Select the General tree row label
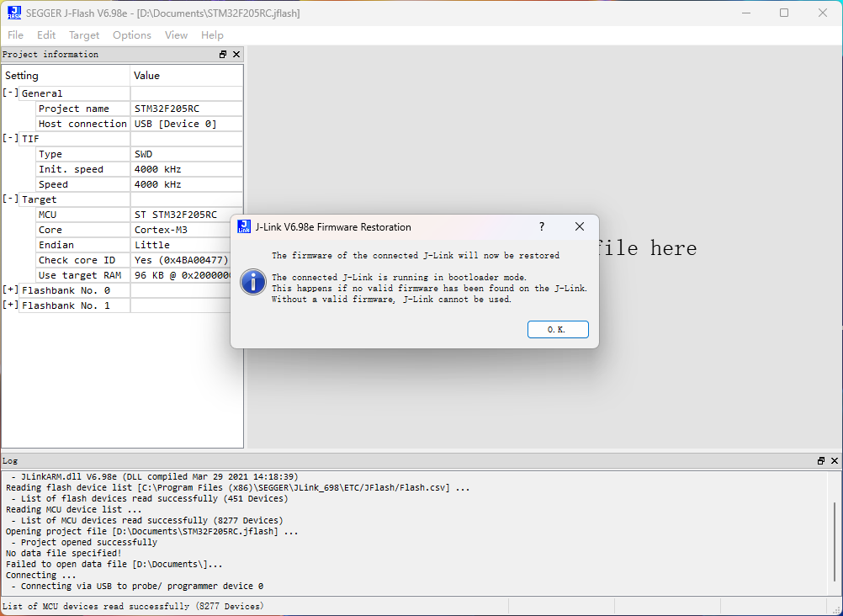The image size is (843, 616). pyautogui.click(x=42, y=93)
